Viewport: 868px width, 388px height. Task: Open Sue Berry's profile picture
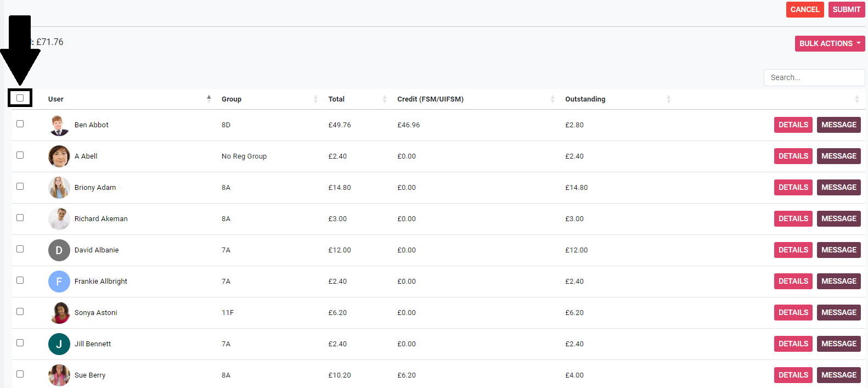point(59,375)
